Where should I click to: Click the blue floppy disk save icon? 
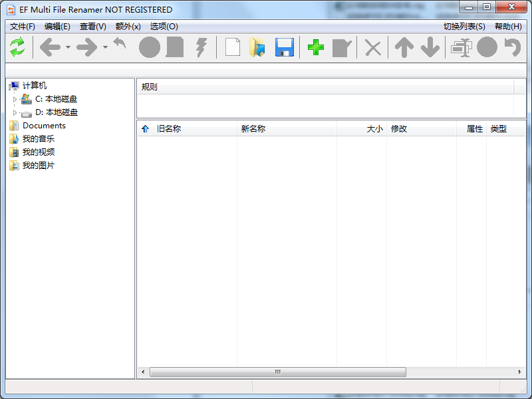click(x=285, y=47)
